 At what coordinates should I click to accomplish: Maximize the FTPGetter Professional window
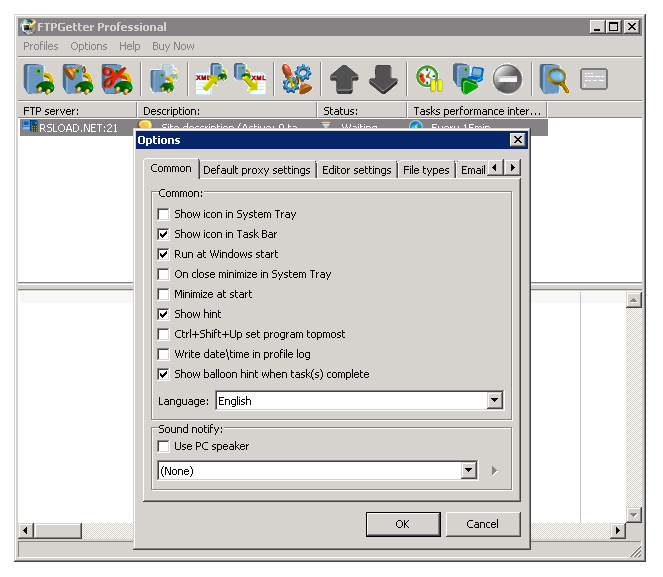click(614, 27)
